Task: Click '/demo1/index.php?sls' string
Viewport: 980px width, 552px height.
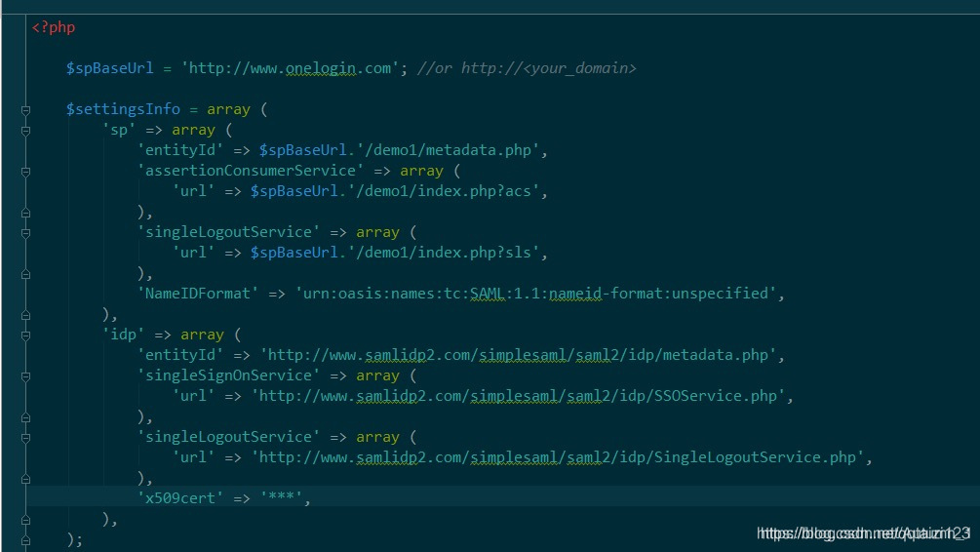Action: coord(443,253)
